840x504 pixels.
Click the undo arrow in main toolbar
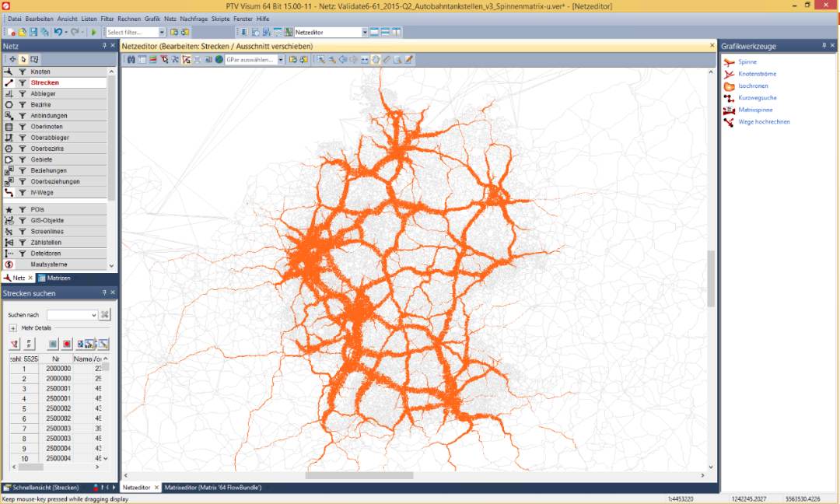coord(58,32)
